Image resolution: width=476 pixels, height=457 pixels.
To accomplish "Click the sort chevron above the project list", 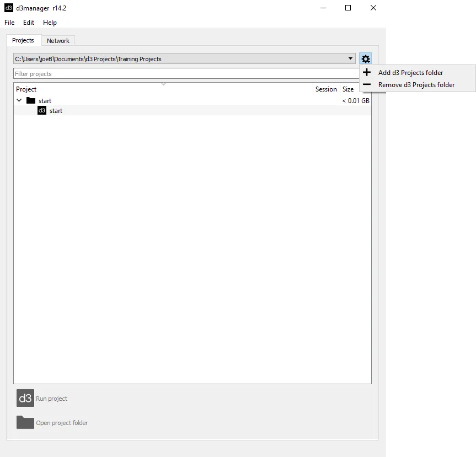I will [x=163, y=83].
